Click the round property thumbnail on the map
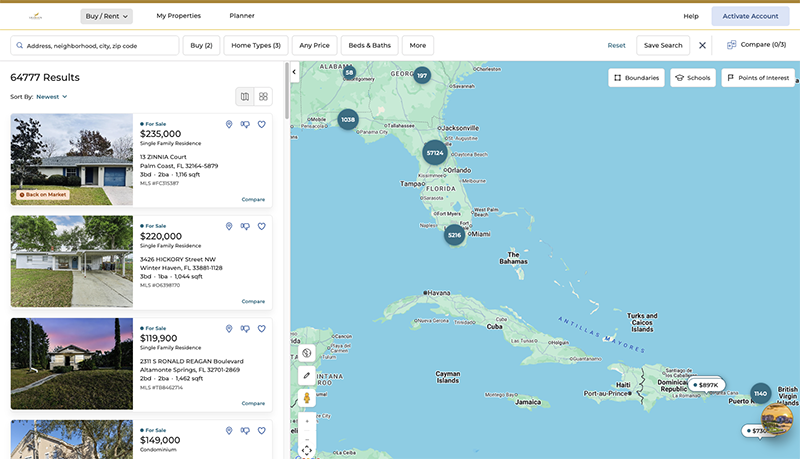The width and height of the screenshot is (800, 459). pos(777,419)
